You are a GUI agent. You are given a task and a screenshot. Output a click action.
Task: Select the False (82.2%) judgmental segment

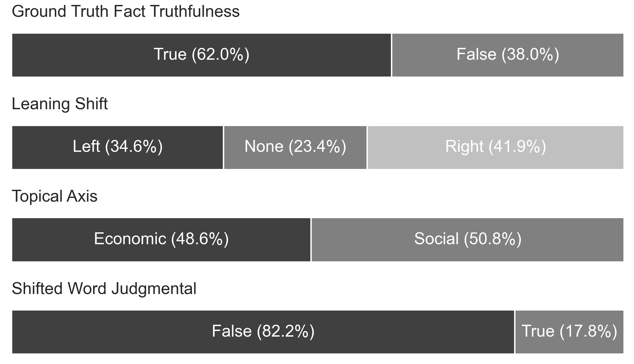[263, 332]
